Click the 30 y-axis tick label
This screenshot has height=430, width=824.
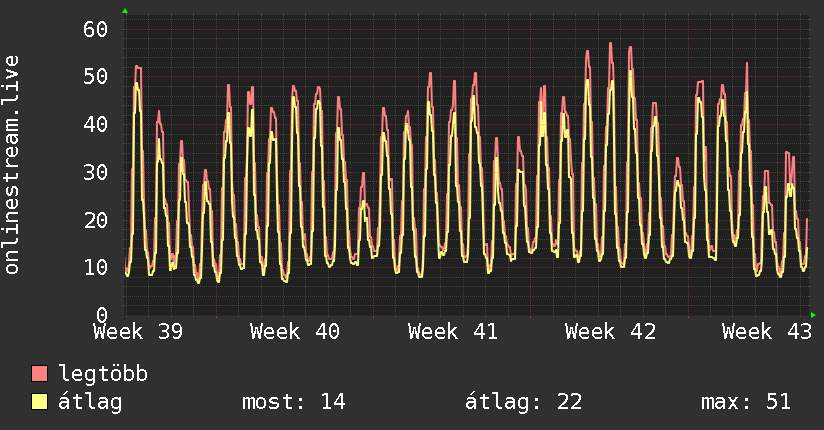[x=96, y=172]
